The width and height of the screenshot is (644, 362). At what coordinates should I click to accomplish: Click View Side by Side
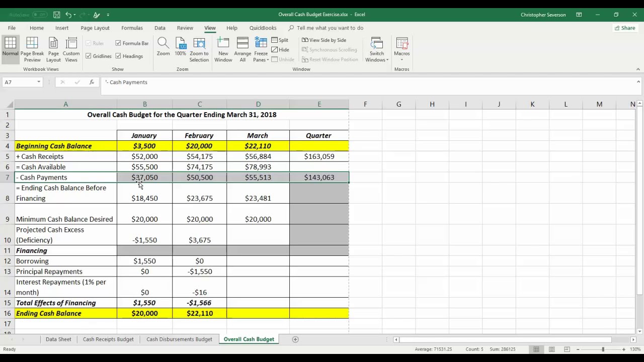pos(324,40)
